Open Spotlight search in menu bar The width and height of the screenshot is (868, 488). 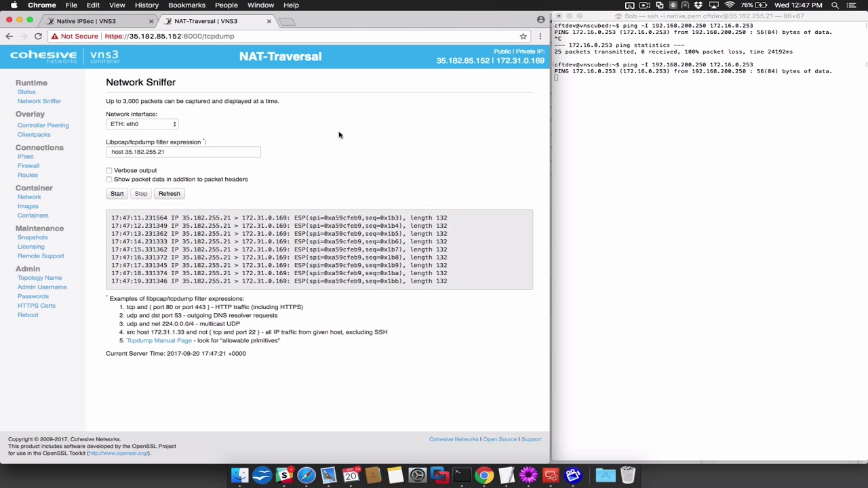coord(836,5)
